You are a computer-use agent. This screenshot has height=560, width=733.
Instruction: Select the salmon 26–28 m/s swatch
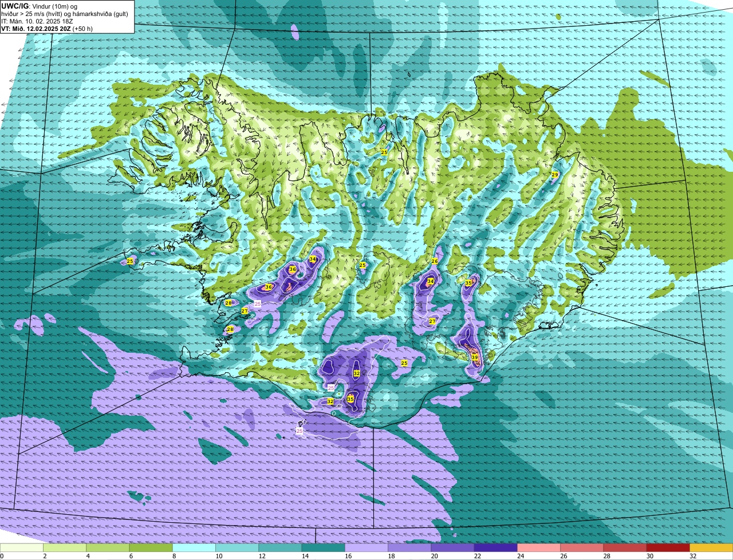[x=582, y=547]
